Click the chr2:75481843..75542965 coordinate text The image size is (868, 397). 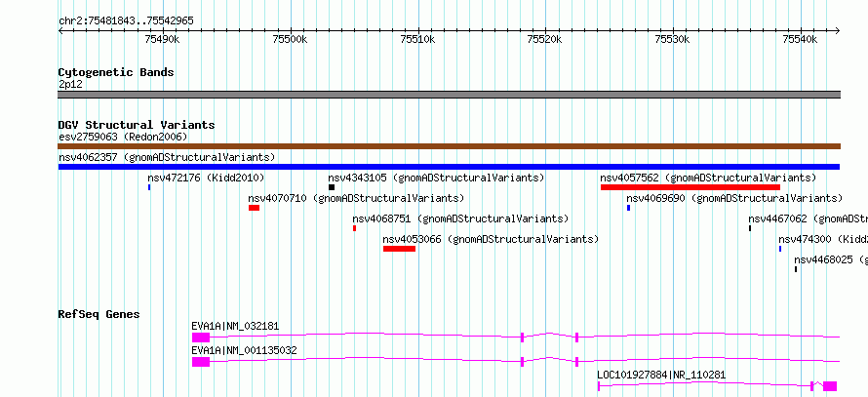(x=126, y=20)
